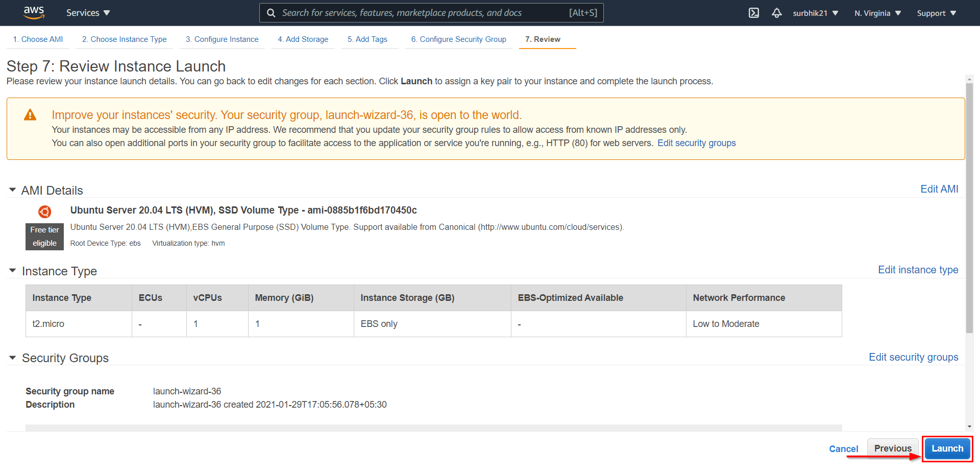Open Edit AMI link
This screenshot has height=471, width=980.
(x=939, y=189)
